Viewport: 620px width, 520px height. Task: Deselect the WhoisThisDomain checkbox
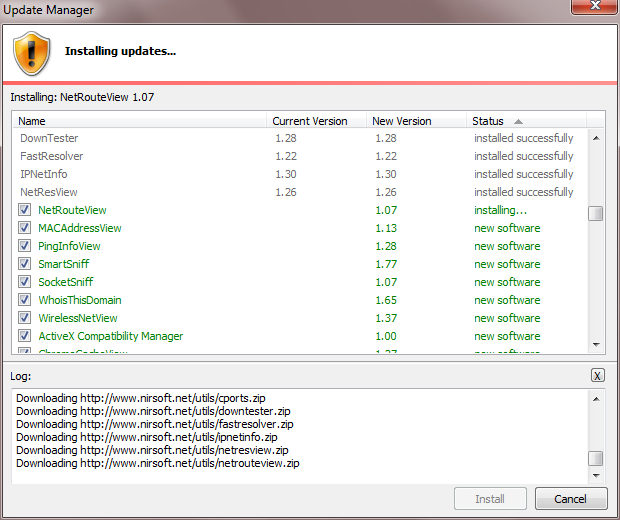25,300
